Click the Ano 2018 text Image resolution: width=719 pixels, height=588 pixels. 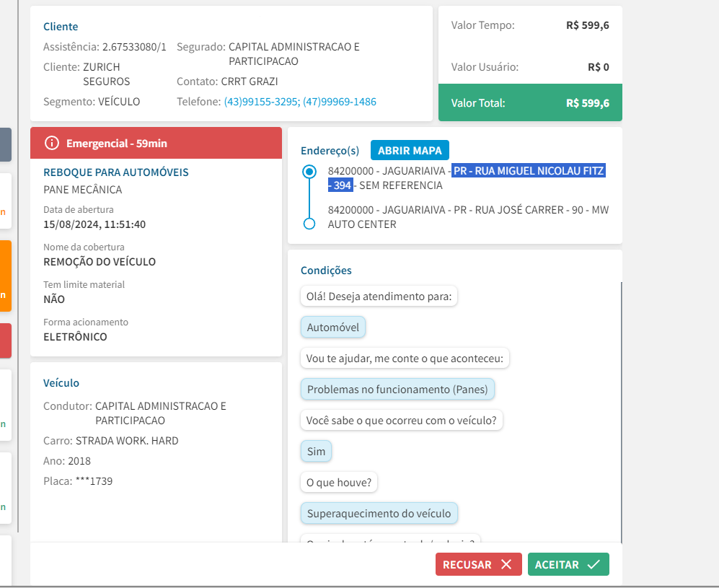67,461
